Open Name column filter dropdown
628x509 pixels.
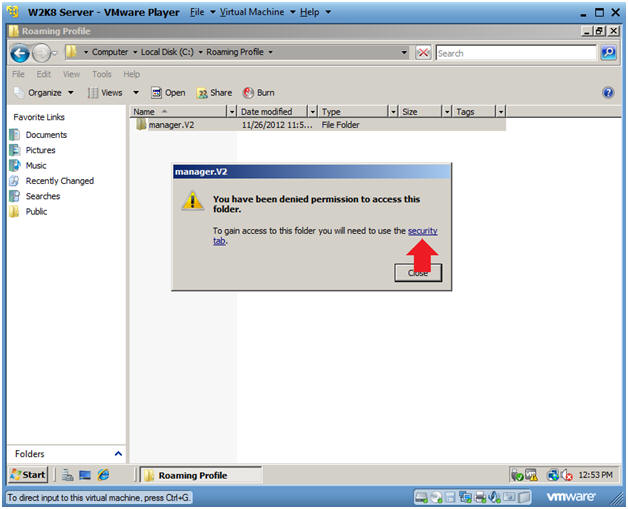[231, 111]
